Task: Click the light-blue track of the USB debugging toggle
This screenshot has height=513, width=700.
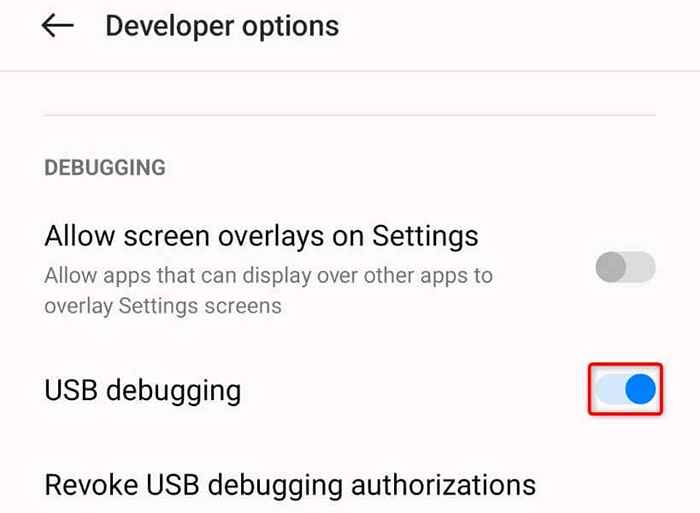Action: [x=611, y=389]
